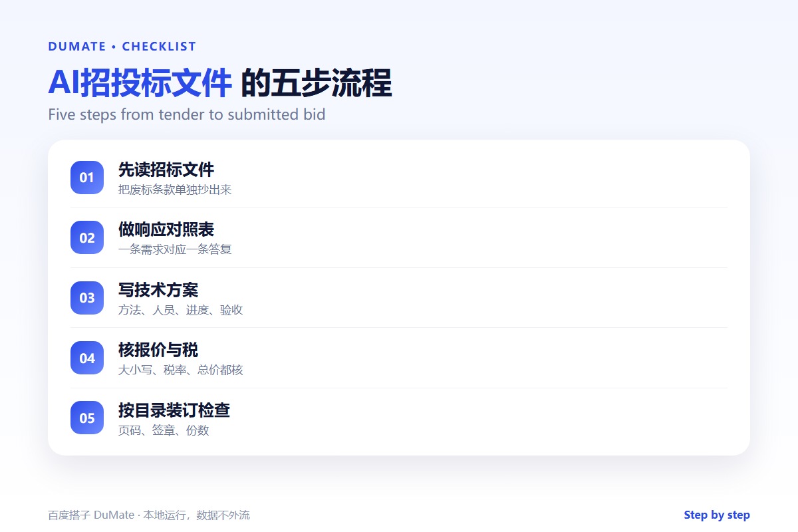
Task: Select the heading 按目录装订检查
Action: coord(174,410)
